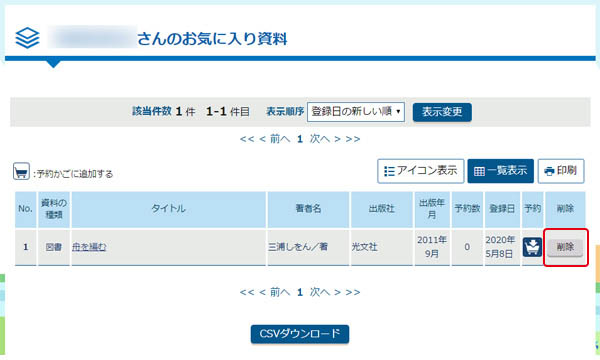The height and width of the screenshot is (360, 600).
Task: Add 舟を編む to the reservation cart
Action: tap(532, 247)
